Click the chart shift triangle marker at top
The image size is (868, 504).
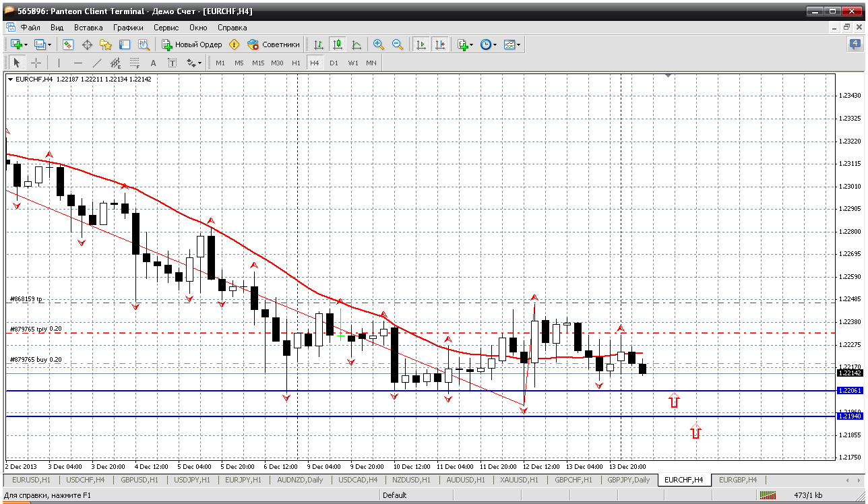tap(668, 75)
